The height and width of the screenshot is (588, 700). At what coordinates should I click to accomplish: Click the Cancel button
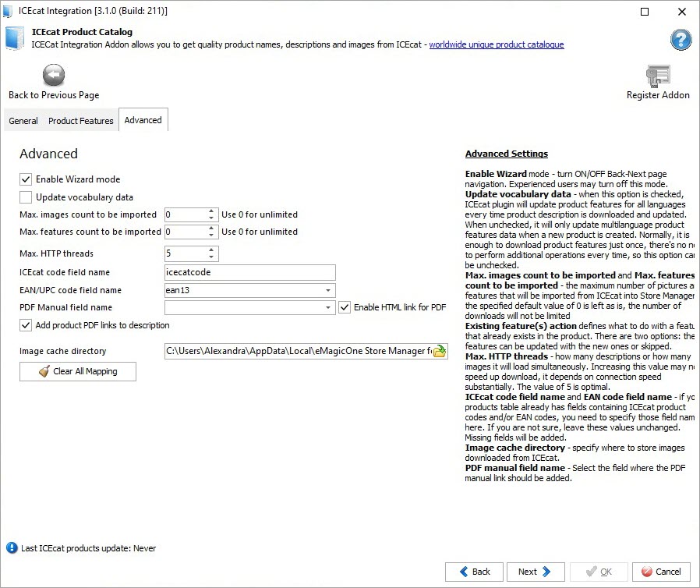pyautogui.click(x=661, y=572)
